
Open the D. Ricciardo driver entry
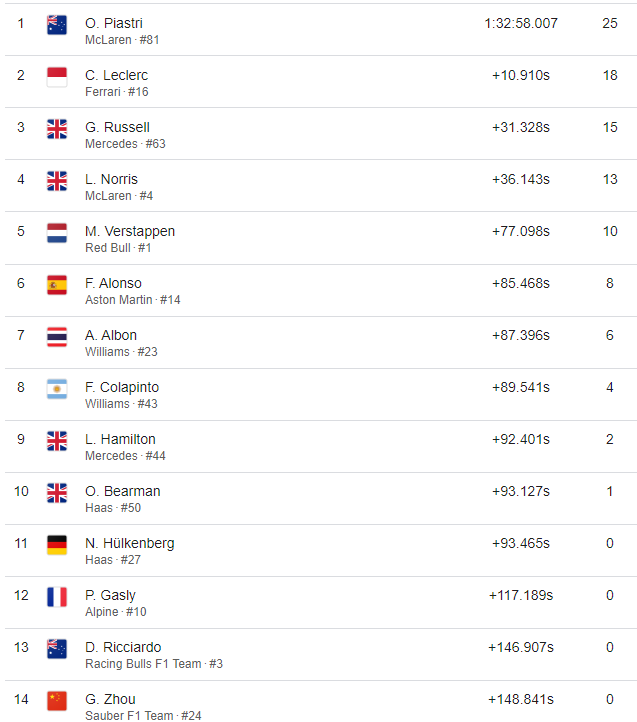(123, 647)
